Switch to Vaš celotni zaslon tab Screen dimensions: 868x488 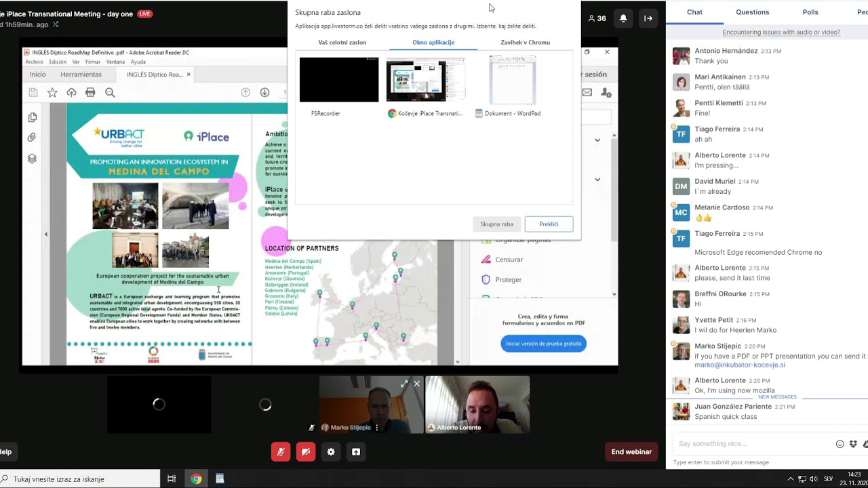click(x=342, y=42)
